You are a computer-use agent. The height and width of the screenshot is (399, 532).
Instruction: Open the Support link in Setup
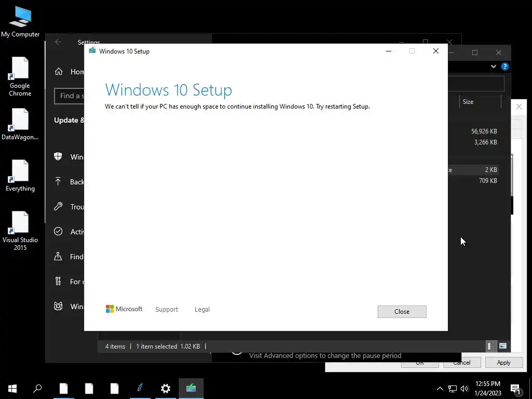[x=167, y=310]
